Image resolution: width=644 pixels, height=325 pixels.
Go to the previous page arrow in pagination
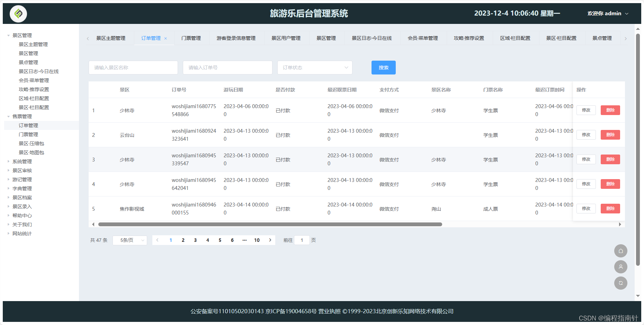point(158,240)
